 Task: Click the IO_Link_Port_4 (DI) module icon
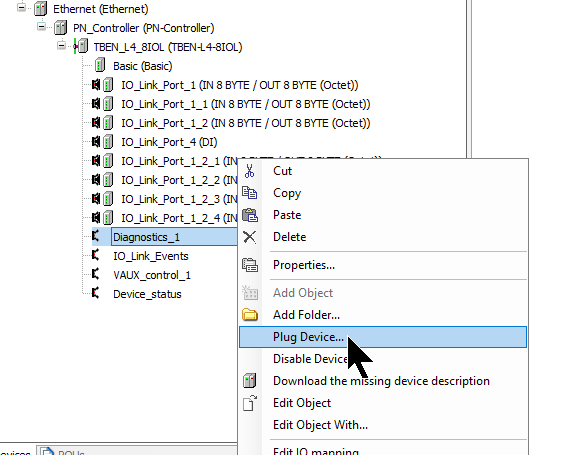pos(108,142)
